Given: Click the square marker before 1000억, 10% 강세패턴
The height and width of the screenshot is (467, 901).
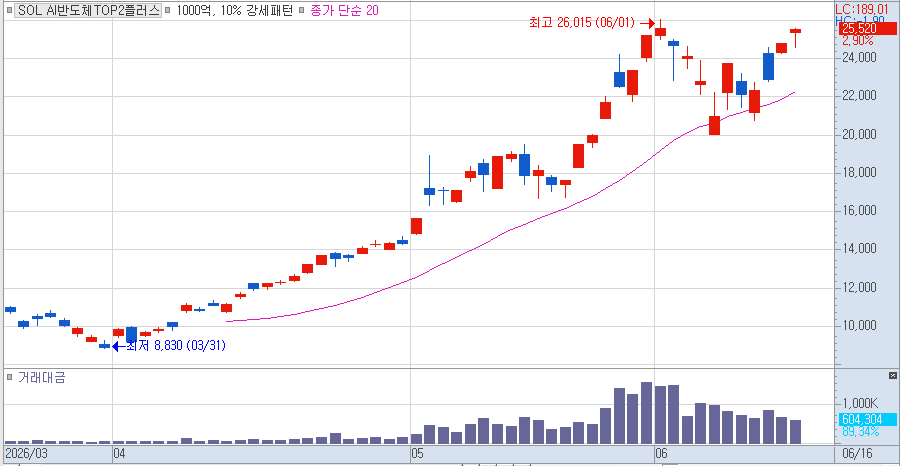Looking at the screenshot, I should [168, 10].
